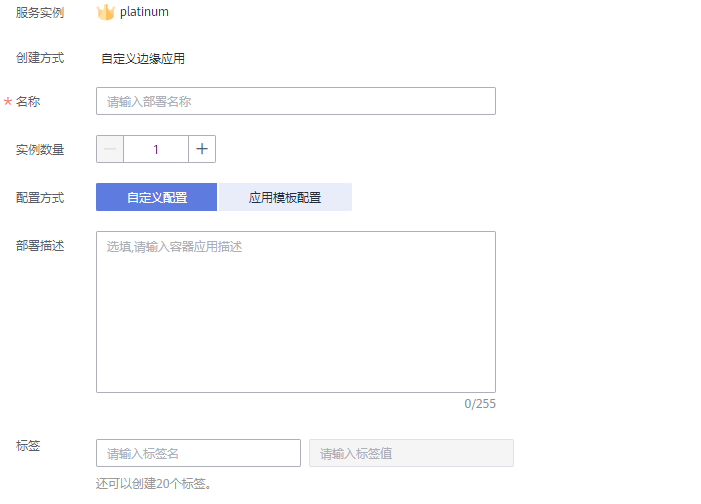Click the 配置方式 label

(40, 197)
